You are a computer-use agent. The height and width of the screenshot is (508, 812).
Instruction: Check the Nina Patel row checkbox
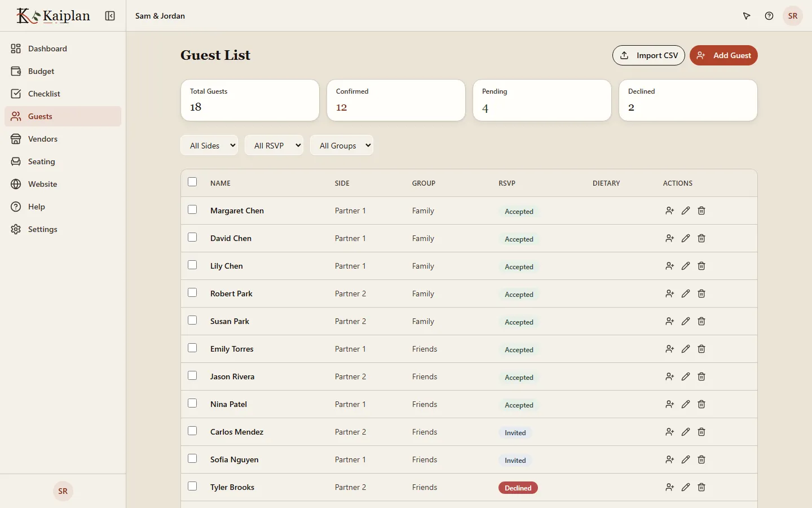[192, 403]
